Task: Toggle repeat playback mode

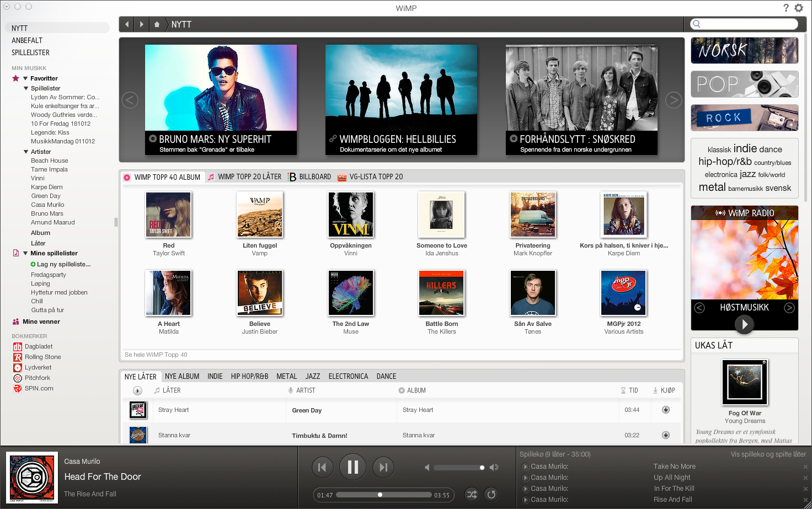Action: 492,495
